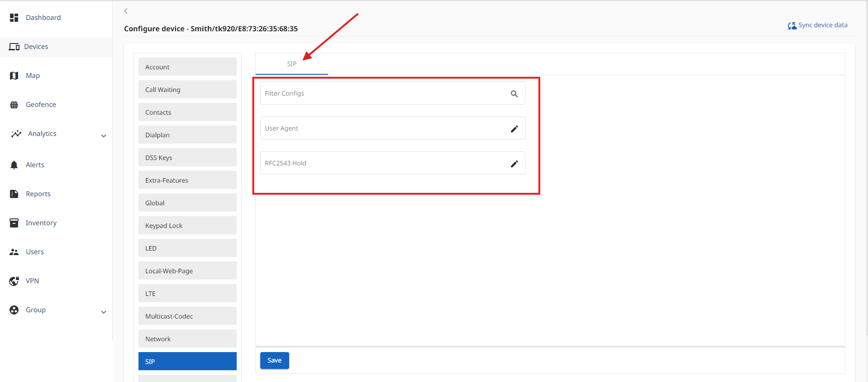Select the Global category
Screen dimensions: 868x382
187,203
